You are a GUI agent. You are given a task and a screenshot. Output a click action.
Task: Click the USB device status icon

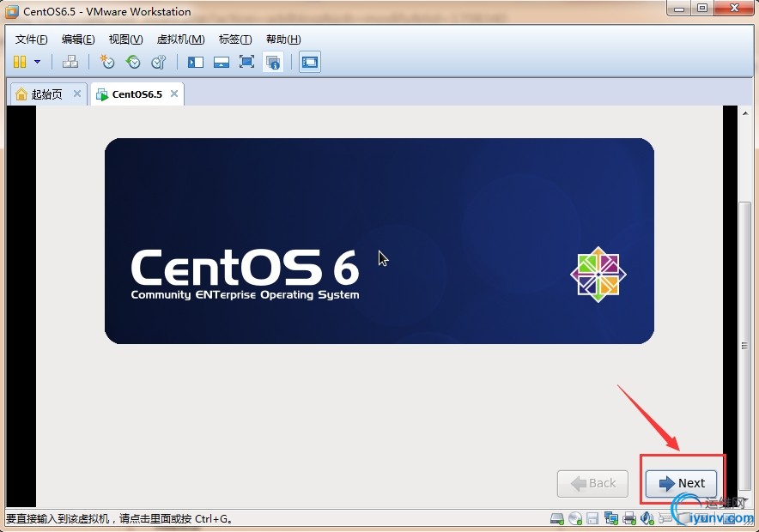(665, 519)
